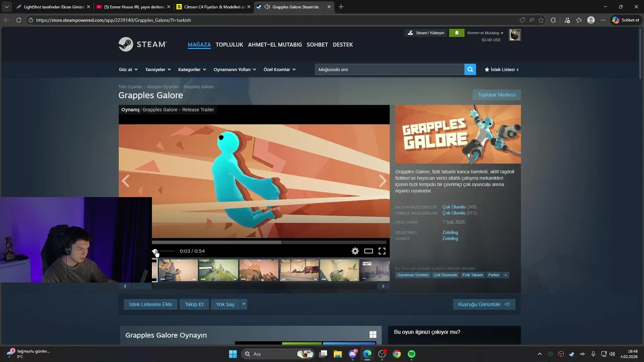Open Sohbet et Copilot button

pyautogui.click(x=625, y=20)
